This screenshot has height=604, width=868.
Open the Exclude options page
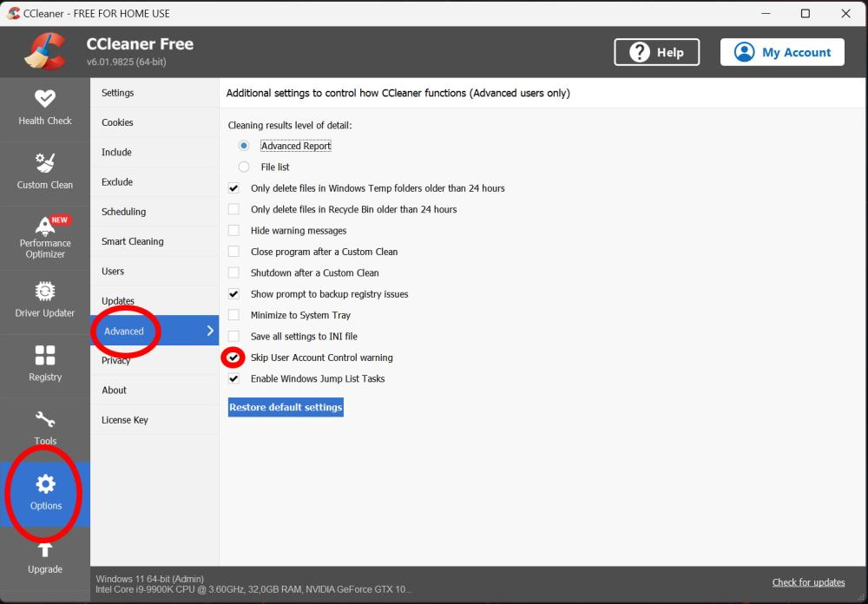155,181
